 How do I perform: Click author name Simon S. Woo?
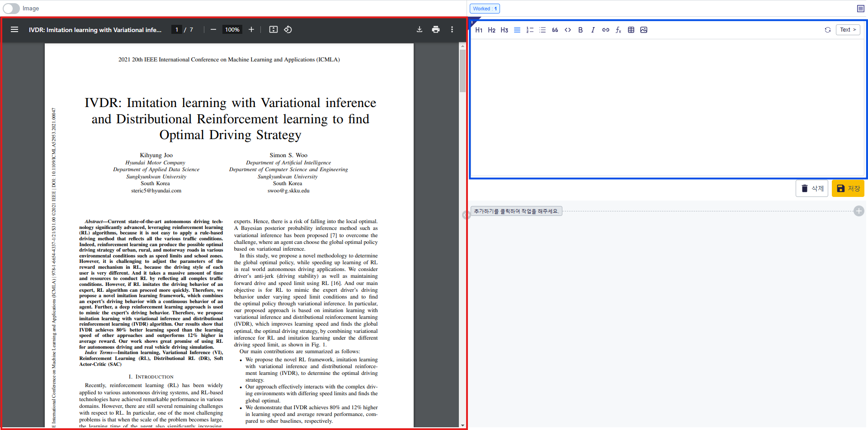coord(288,155)
